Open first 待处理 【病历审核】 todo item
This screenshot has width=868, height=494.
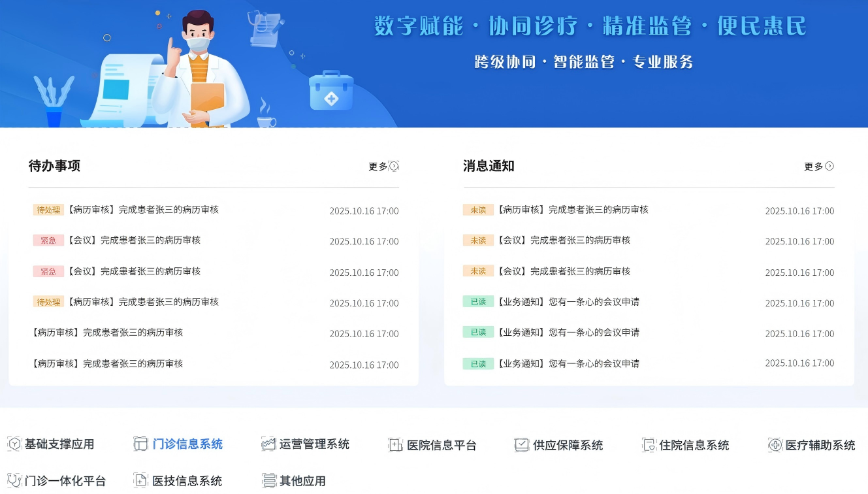[x=143, y=210]
